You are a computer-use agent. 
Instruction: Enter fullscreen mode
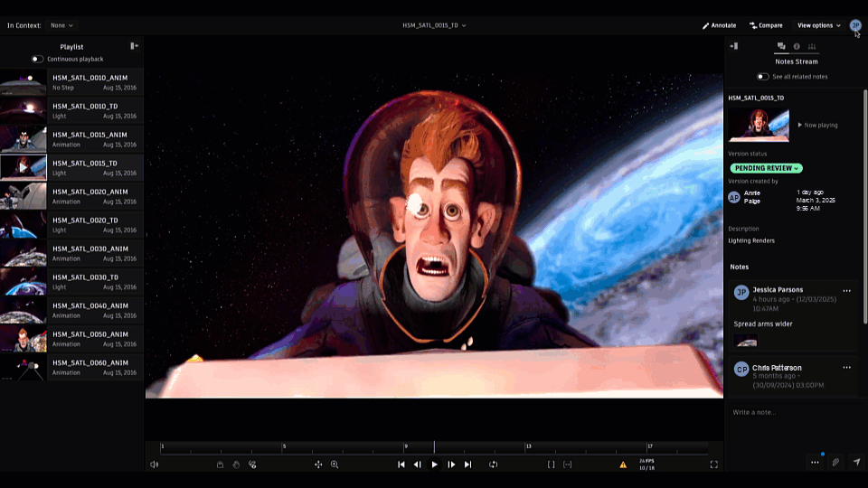coord(714,465)
